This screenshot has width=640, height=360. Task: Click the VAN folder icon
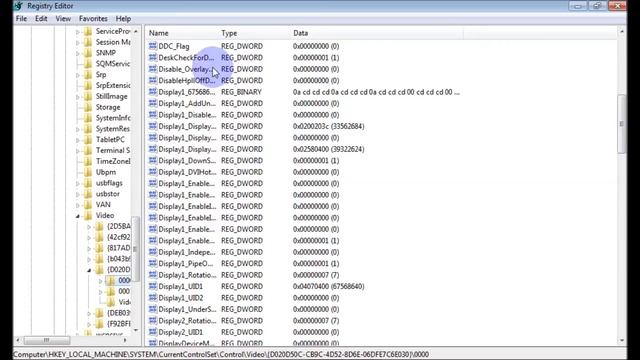click(x=88, y=204)
